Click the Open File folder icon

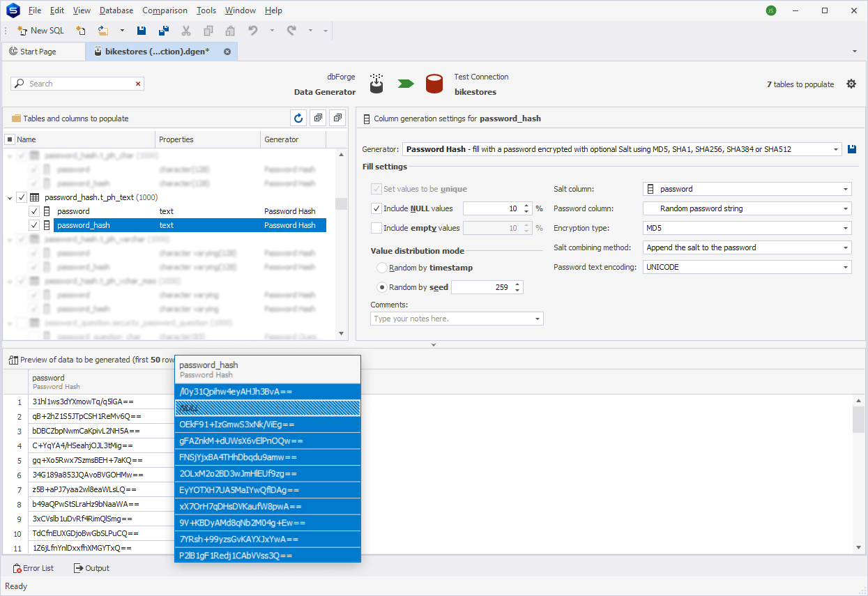103,31
